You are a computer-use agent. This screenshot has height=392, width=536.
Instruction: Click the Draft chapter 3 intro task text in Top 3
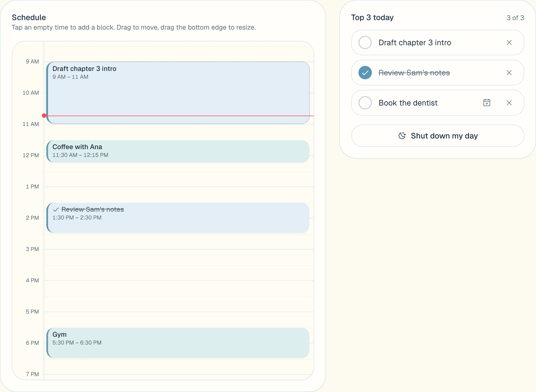[x=415, y=42]
